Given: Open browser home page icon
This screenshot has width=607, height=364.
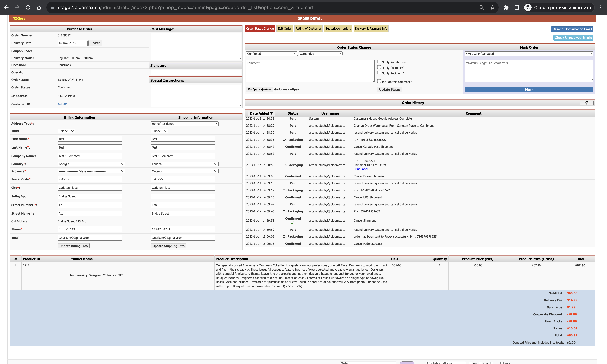Looking at the screenshot, I should pos(39,7).
